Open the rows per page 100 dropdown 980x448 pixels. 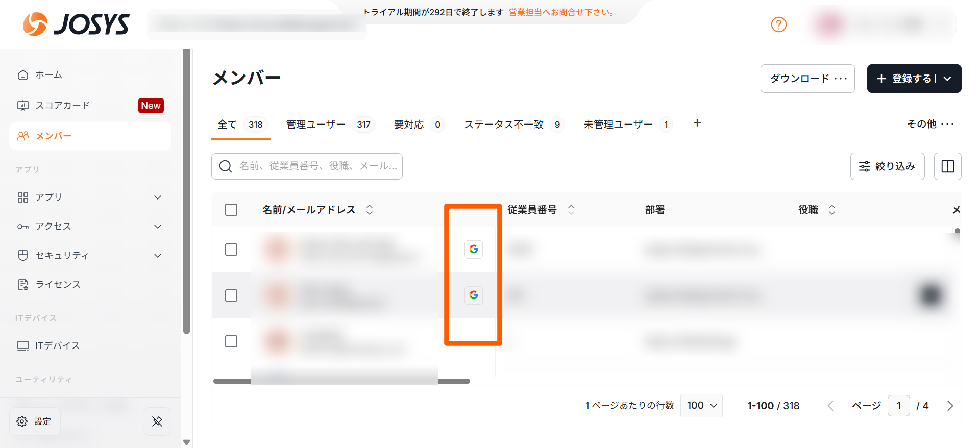coord(701,406)
